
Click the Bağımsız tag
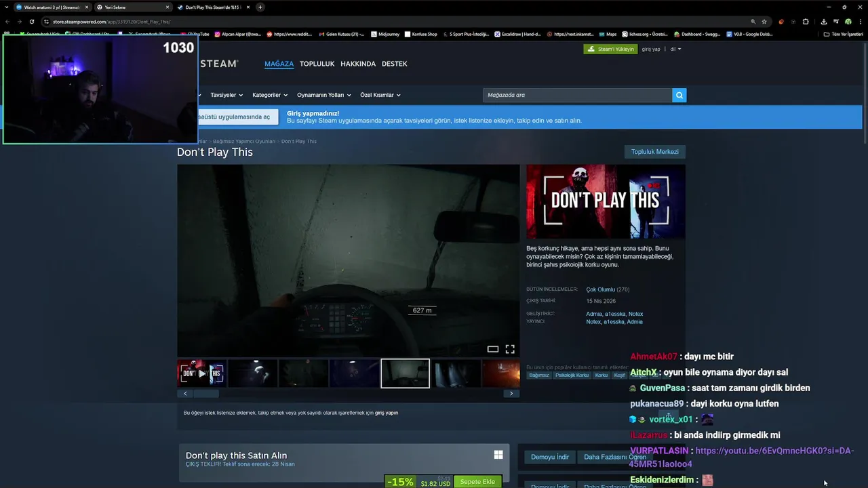click(x=539, y=375)
